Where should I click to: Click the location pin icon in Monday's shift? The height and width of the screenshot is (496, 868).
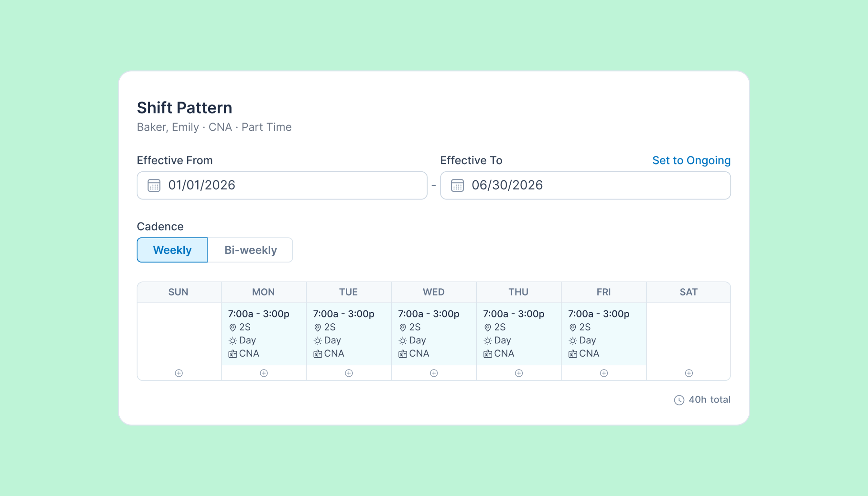[233, 327]
